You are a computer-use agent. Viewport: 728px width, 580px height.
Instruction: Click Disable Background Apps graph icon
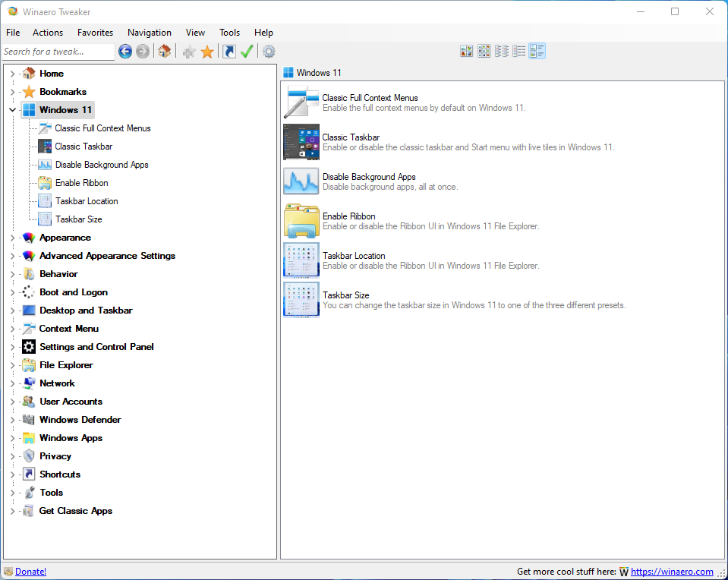point(301,181)
